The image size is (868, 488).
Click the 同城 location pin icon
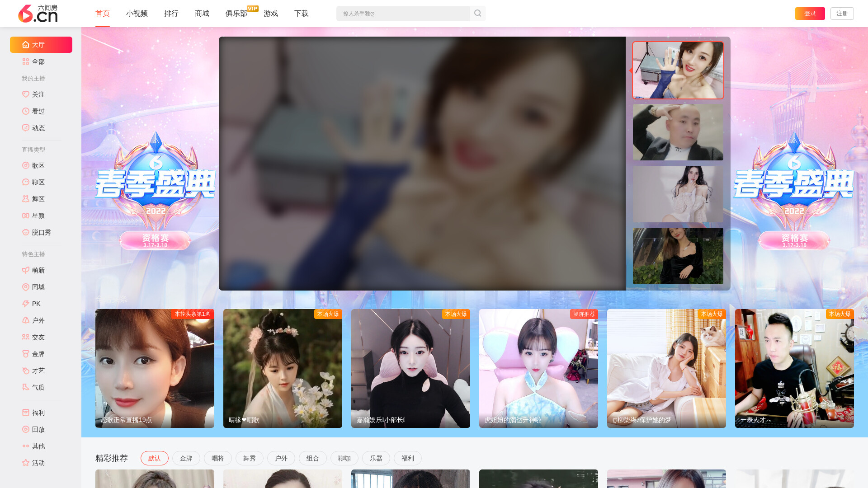26,287
